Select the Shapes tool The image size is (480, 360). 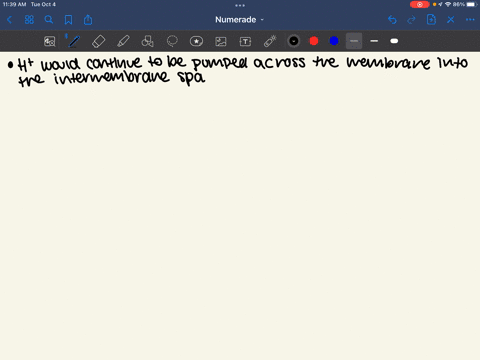coord(147,41)
